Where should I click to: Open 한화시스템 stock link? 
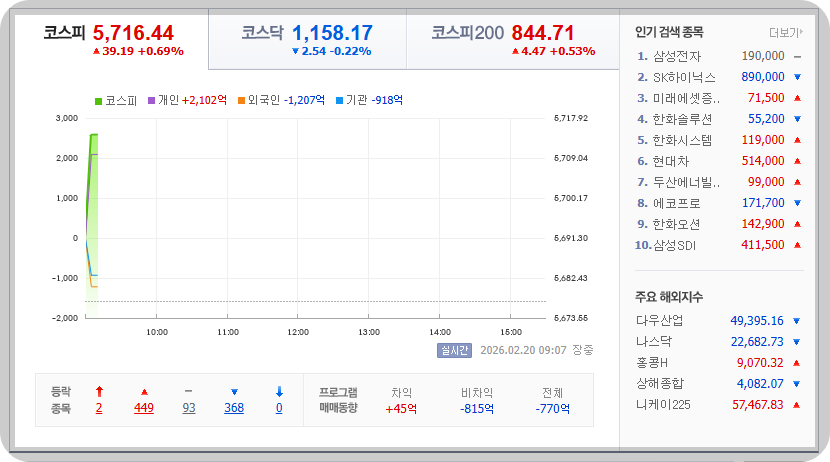pyautogui.click(x=682, y=140)
